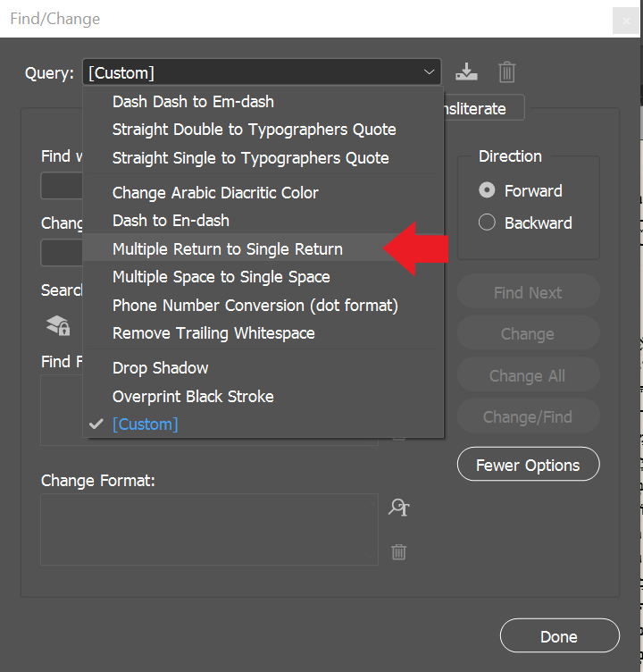Click the Delete Query trash icon
The width and height of the screenshot is (643, 672).
506,72
